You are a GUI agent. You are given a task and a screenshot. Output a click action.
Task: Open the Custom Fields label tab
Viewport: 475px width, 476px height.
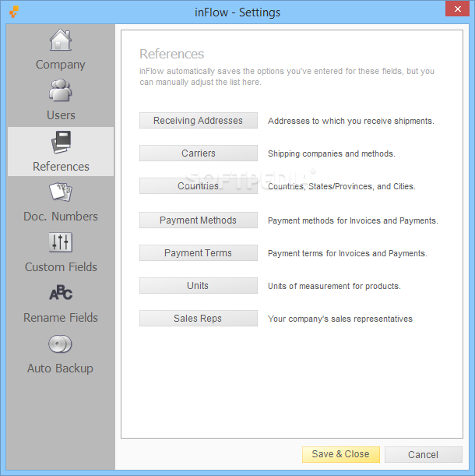[61, 267]
